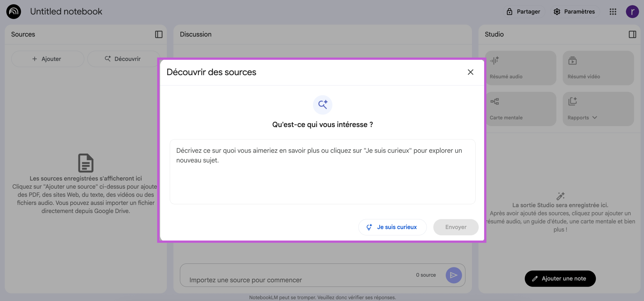Image resolution: width=644 pixels, height=301 pixels.
Task: Click 'Qu'est-ce qui vous intéresse ?' text
Action: tap(323, 124)
